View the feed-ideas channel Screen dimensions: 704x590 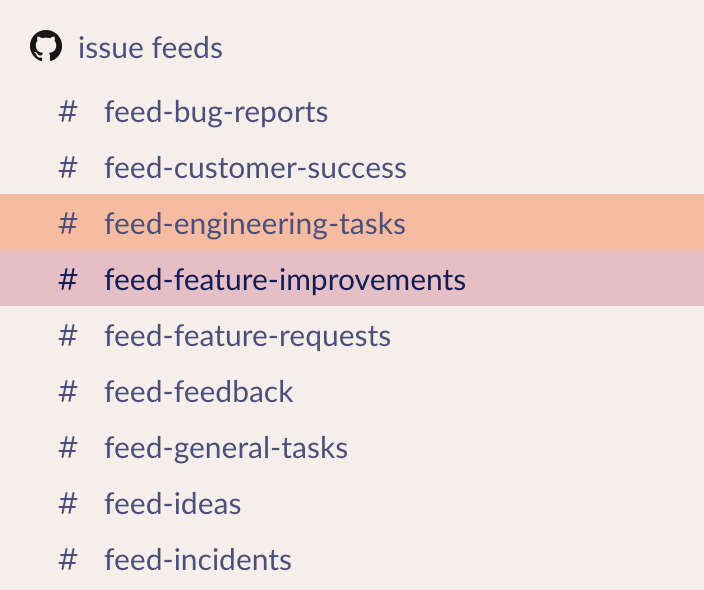click(352, 504)
